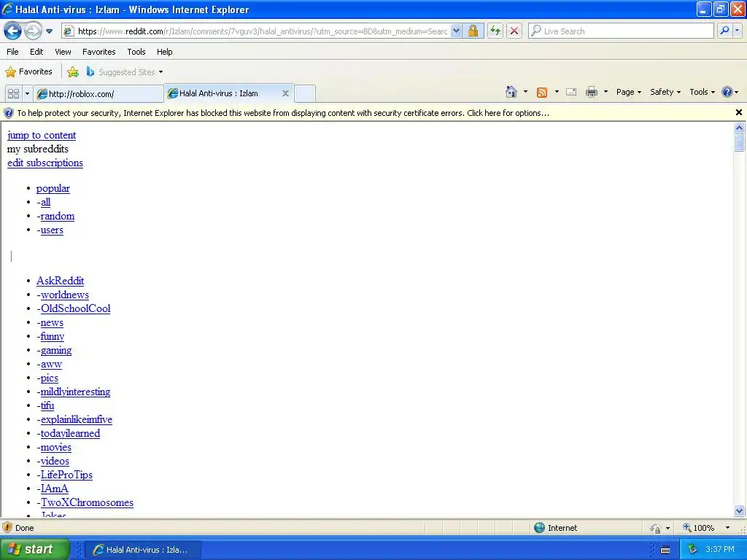This screenshot has width=747, height=560.
Task: Open the Edit menu
Action: [x=36, y=52]
